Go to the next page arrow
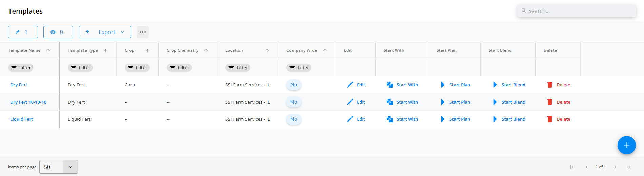This screenshot has width=644, height=176. [615, 167]
